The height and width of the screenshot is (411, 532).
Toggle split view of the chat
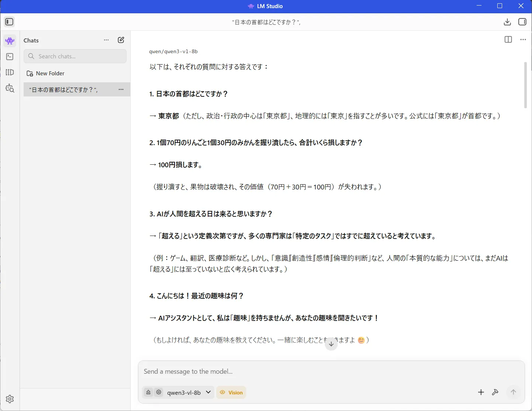tap(508, 40)
